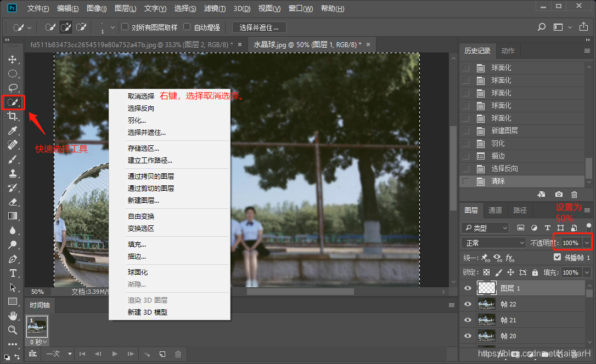Choose 取消选择 from context menu
Screen dimensions: 596x364
[141, 96]
